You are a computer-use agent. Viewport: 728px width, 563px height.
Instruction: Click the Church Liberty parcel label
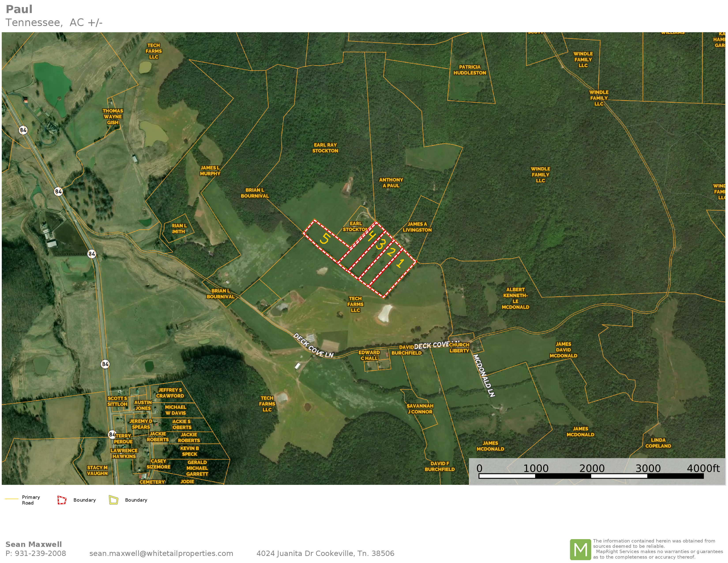459,348
